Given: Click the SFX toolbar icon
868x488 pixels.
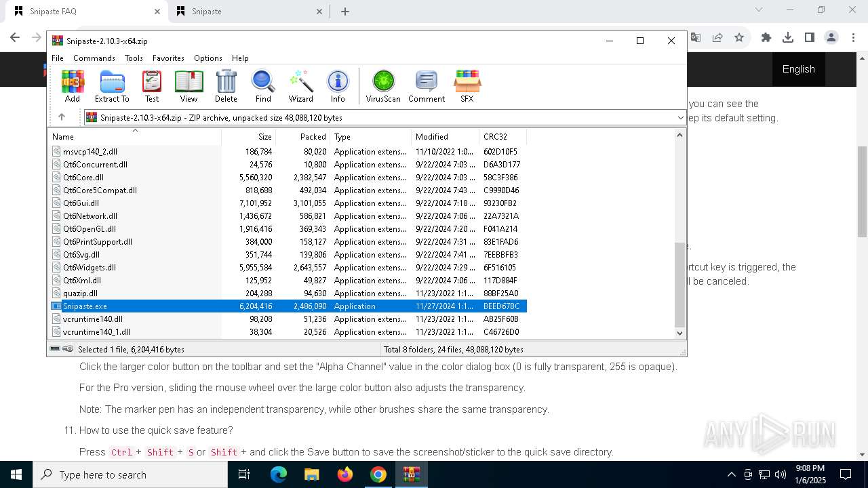Looking at the screenshot, I should pyautogui.click(x=467, y=86).
